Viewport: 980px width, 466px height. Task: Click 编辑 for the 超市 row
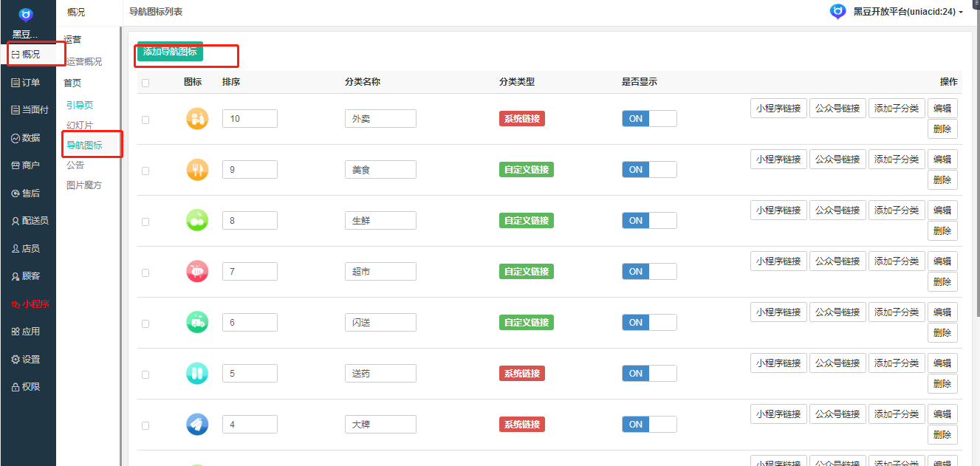pyautogui.click(x=942, y=261)
